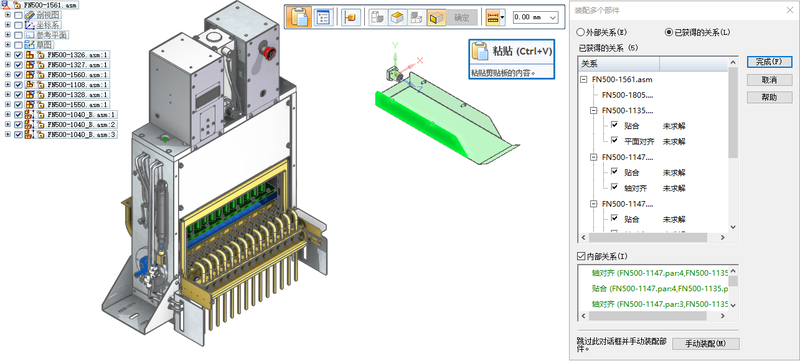Enable the 坐标系 visibility checkbox
Viewport: 800px width, 361px height.
click(x=18, y=25)
